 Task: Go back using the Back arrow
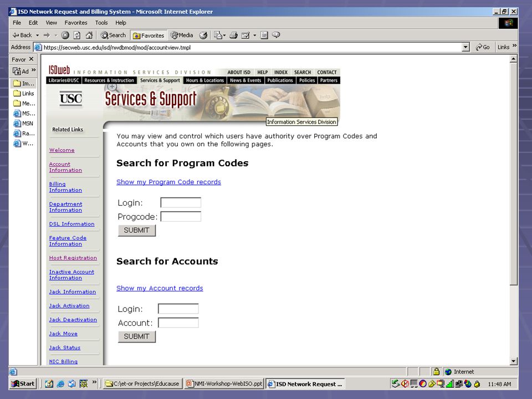point(22,35)
